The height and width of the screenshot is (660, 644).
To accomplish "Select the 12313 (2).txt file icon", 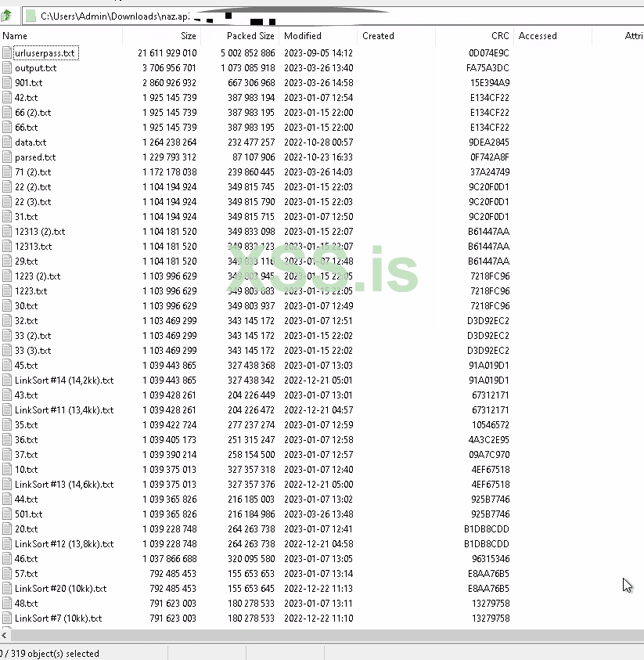I will [x=7, y=232].
